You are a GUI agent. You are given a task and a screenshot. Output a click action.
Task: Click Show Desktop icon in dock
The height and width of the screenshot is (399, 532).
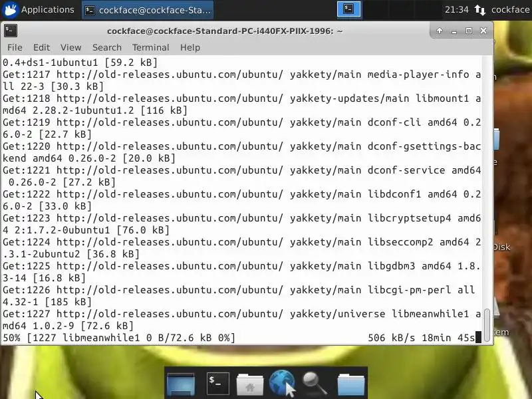pos(181,384)
